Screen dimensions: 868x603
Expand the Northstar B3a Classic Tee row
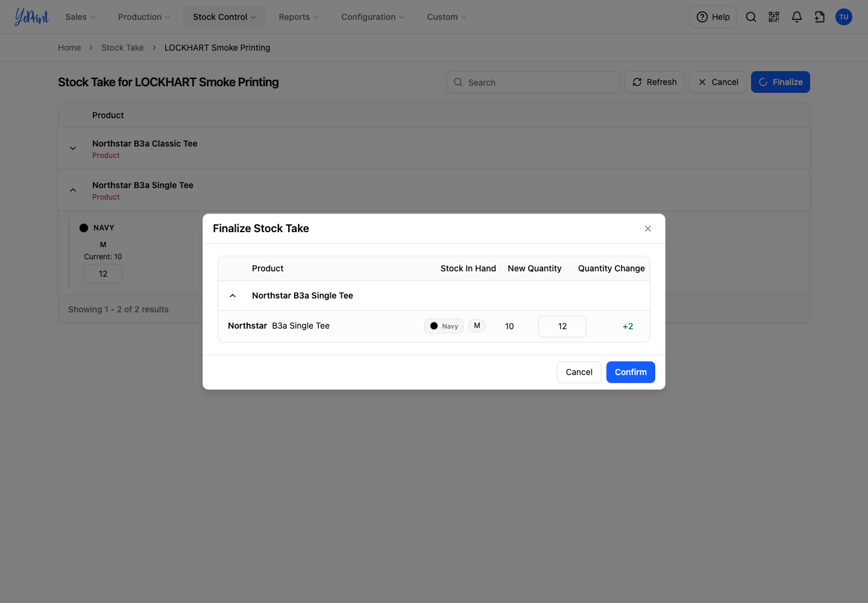pos(73,148)
